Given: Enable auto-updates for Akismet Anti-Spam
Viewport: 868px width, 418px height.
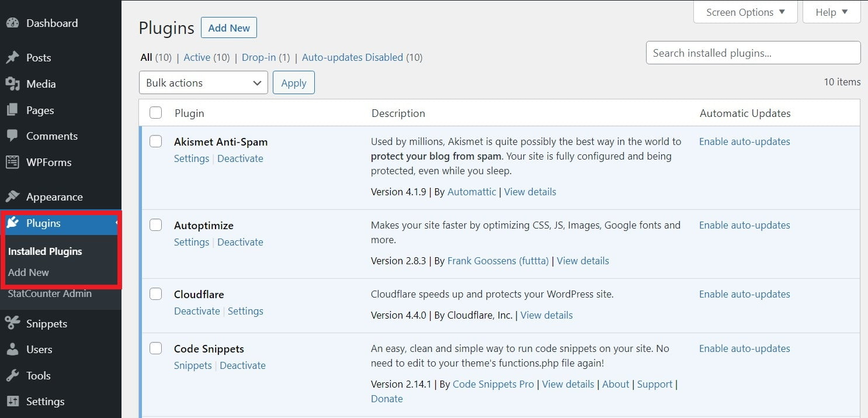Looking at the screenshot, I should 745,141.
